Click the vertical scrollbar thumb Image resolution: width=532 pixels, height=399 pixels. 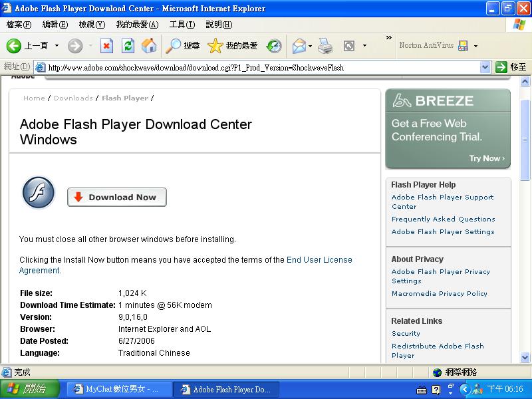click(525, 140)
